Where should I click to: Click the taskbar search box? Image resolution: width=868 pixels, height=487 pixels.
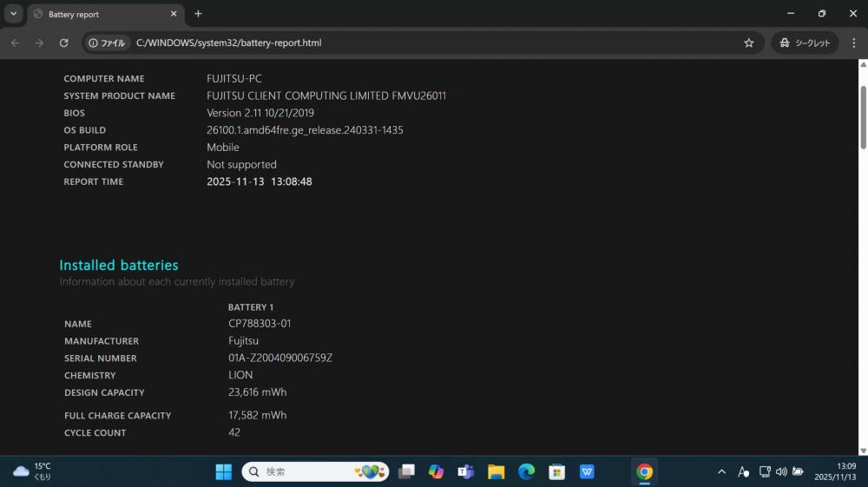click(316, 471)
